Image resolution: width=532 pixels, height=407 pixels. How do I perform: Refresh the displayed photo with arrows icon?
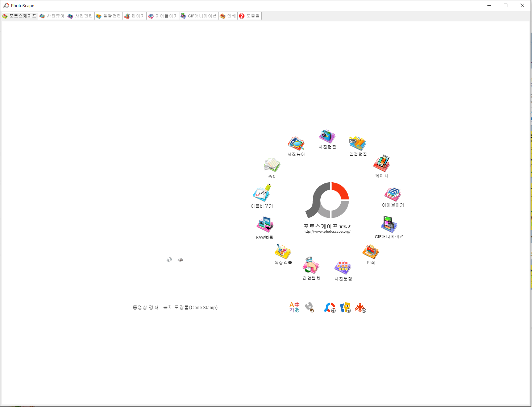pos(169,260)
